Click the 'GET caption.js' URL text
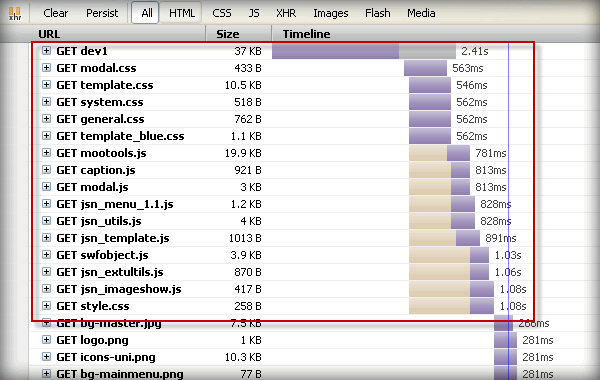 [x=96, y=170]
